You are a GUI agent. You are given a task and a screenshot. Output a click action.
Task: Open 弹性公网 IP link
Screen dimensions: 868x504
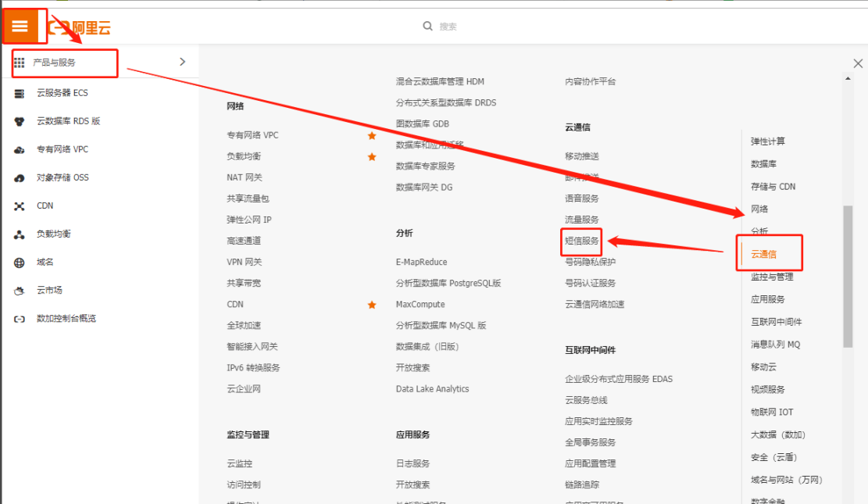[x=249, y=220]
